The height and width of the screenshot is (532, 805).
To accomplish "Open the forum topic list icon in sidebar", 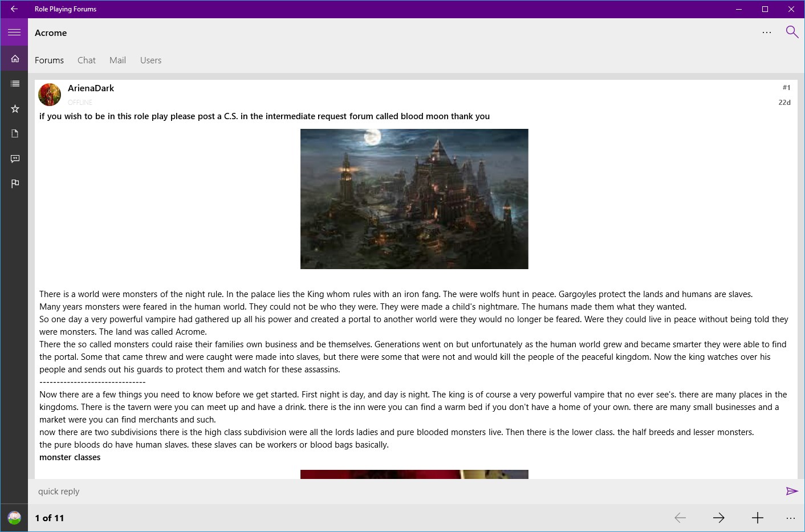I will click(14, 83).
